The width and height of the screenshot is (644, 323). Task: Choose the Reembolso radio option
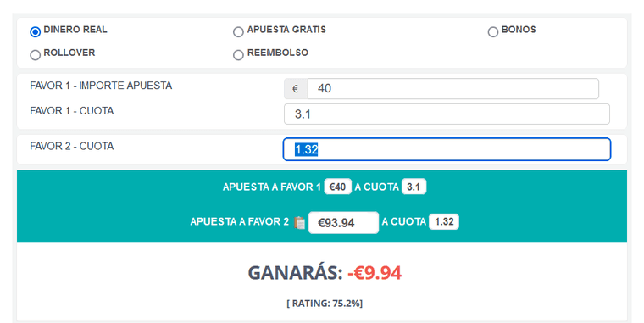click(238, 54)
